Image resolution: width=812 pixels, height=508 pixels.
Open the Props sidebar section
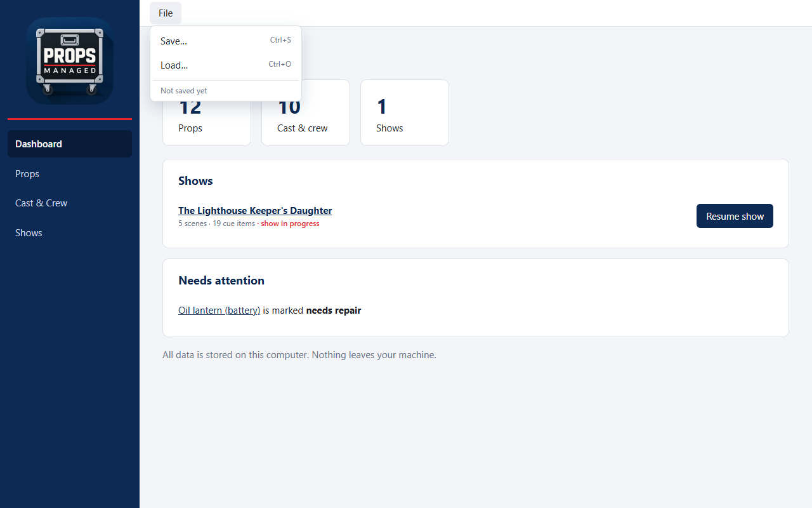[70, 174]
